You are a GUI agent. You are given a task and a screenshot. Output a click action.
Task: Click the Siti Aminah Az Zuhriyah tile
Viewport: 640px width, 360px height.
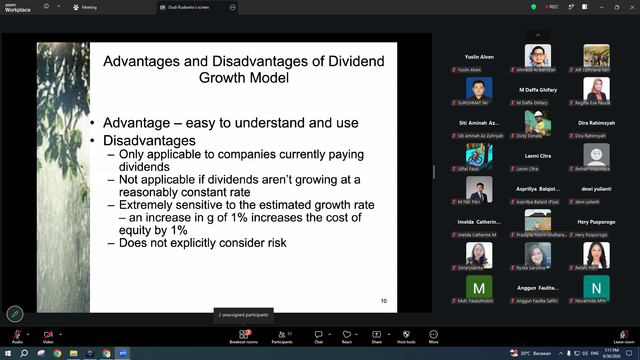click(479, 124)
